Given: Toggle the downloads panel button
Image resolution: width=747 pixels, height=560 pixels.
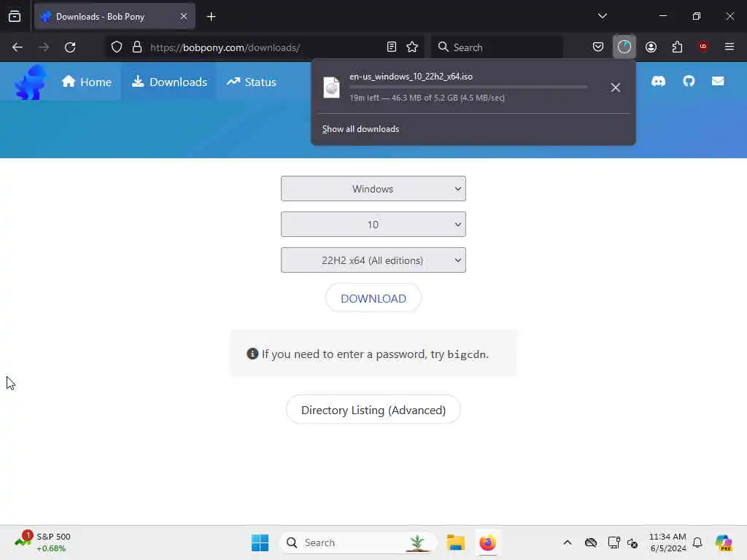Looking at the screenshot, I should pyautogui.click(x=624, y=47).
